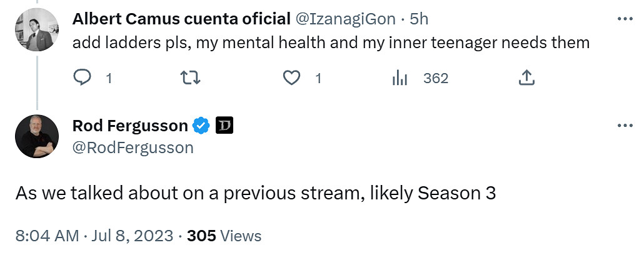The height and width of the screenshot is (255, 644).
Task: Click the add ladders pls tweet text
Action: [331, 42]
